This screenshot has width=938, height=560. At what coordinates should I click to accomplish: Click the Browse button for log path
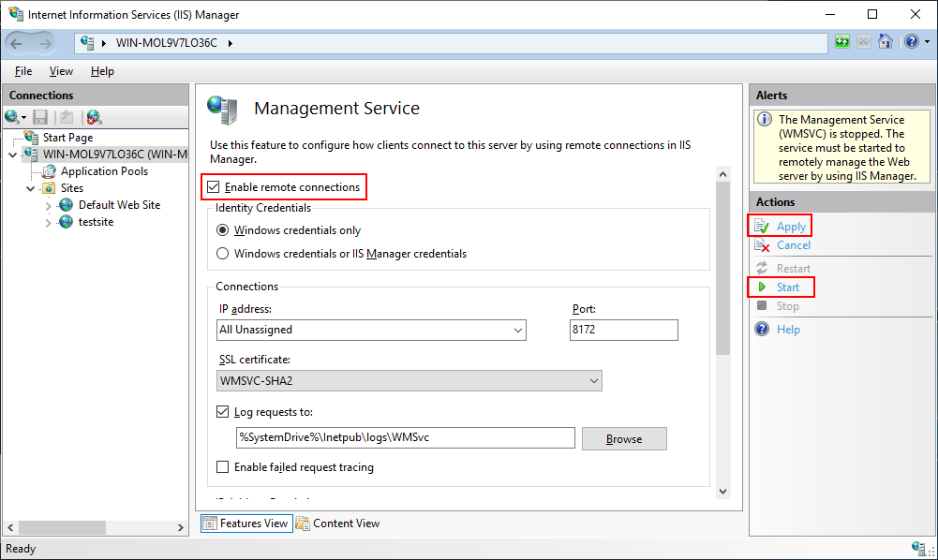(x=624, y=439)
